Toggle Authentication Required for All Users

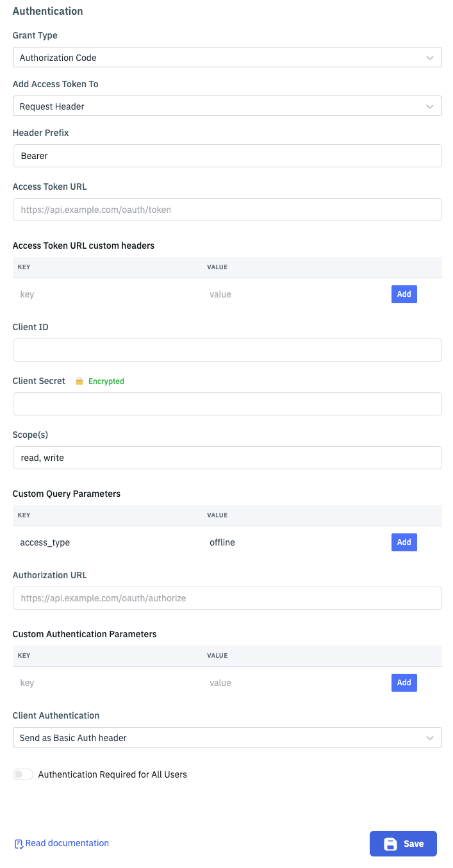pos(23,774)
